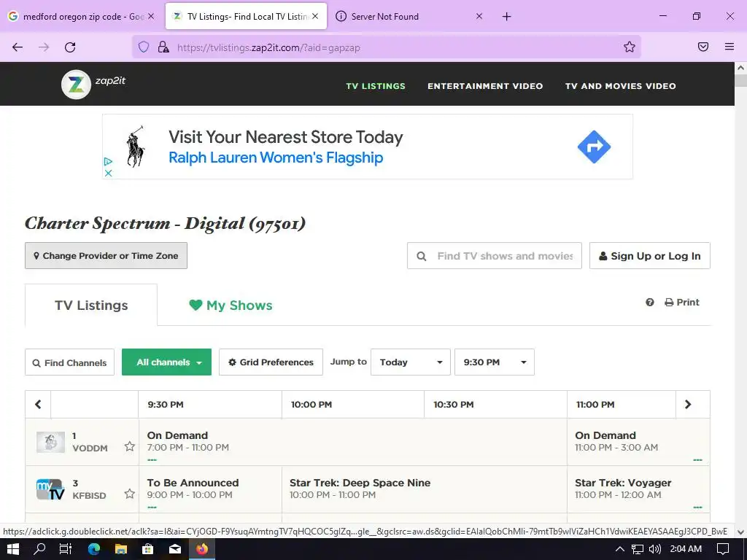Screen dimensions: 747x560
Task: Go to later times in the grid
Action: point(688,404)
